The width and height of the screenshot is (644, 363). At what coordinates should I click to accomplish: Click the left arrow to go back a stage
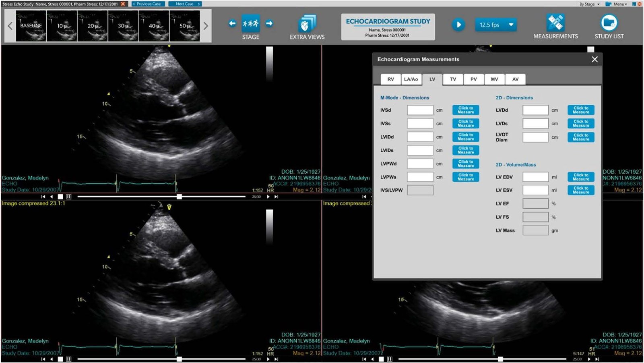coord(232,23)
